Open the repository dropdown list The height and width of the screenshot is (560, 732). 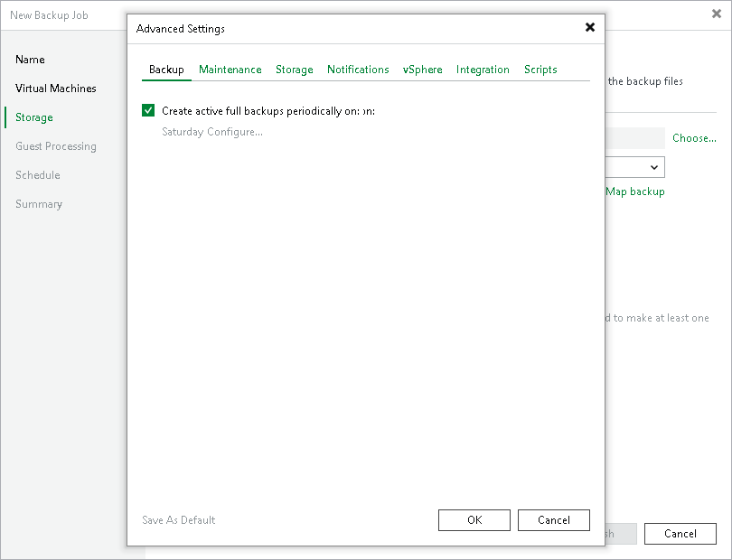pos(653,167)
